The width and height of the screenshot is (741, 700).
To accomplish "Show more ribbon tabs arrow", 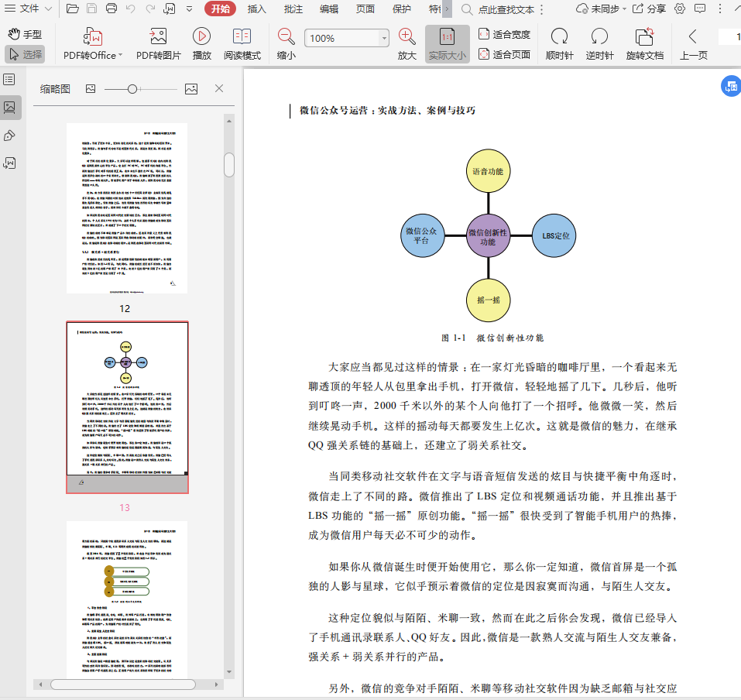I will click(x=447, y=9).
